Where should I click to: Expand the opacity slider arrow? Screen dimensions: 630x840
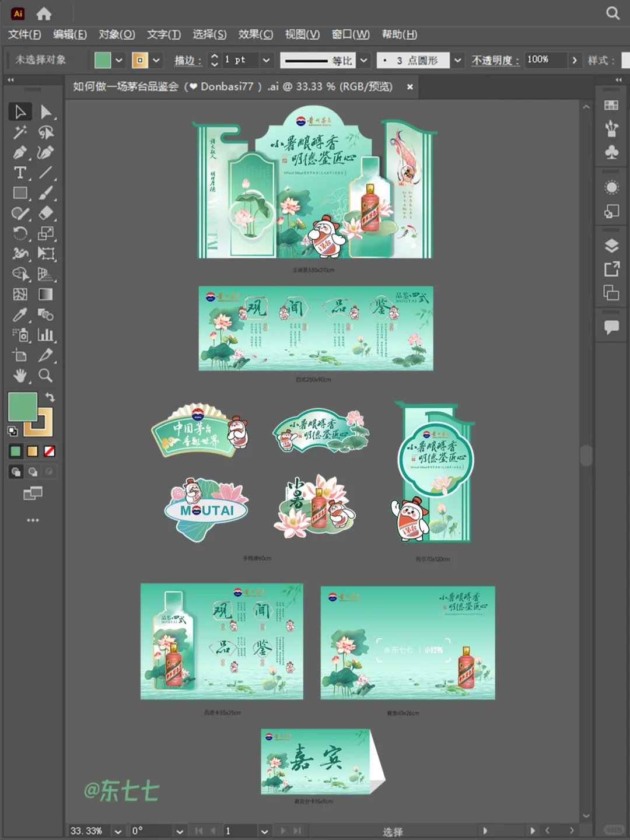tap(575, 60)
